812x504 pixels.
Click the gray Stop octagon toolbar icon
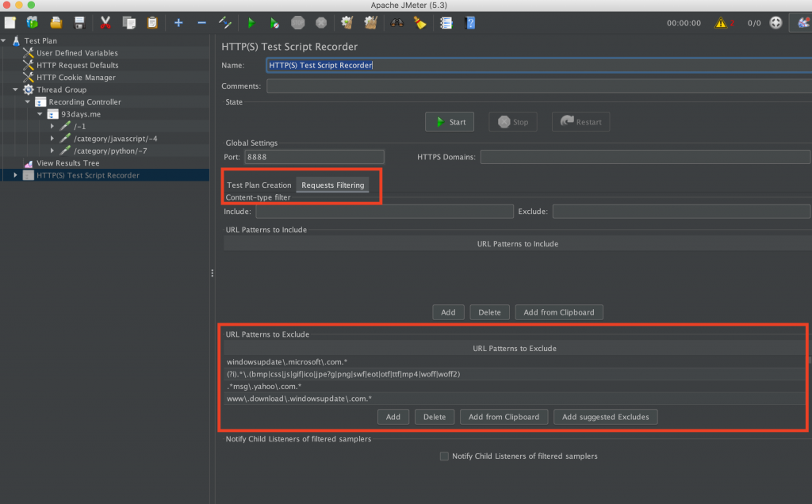point(298,23)
